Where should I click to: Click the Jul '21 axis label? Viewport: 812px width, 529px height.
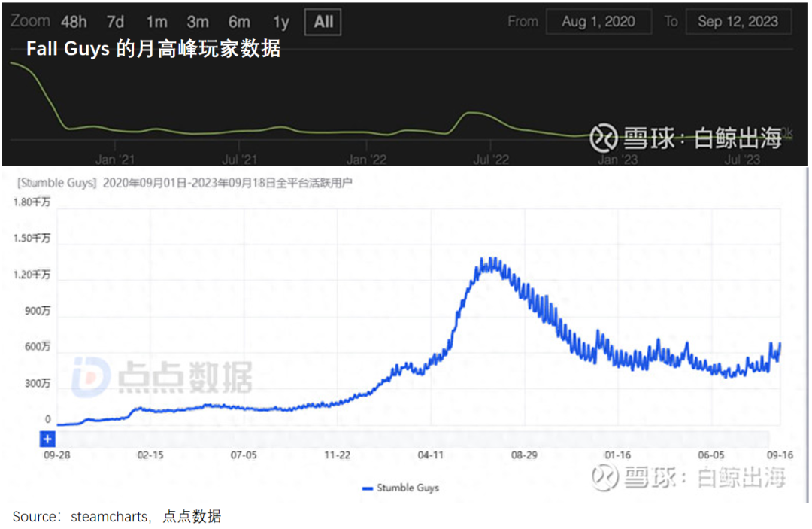click(239, 160)
